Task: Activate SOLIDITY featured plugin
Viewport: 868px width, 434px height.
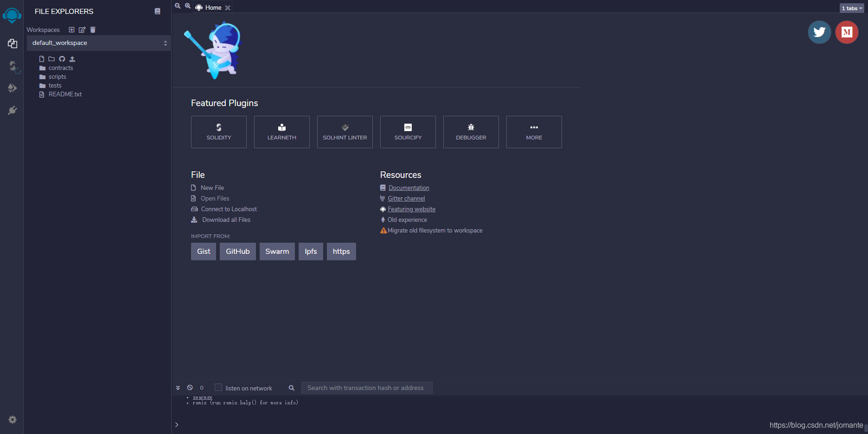Action: (x=219, y=132)
